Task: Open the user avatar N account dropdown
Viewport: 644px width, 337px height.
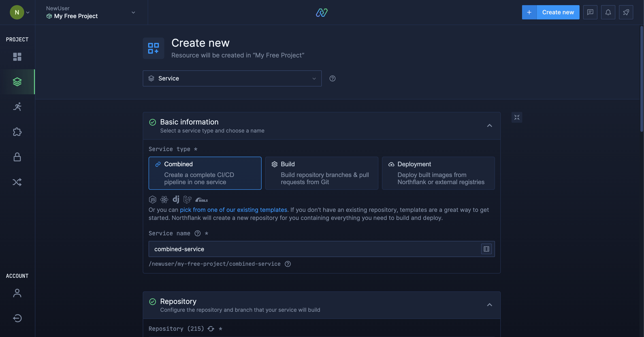Action: (19, 12)
